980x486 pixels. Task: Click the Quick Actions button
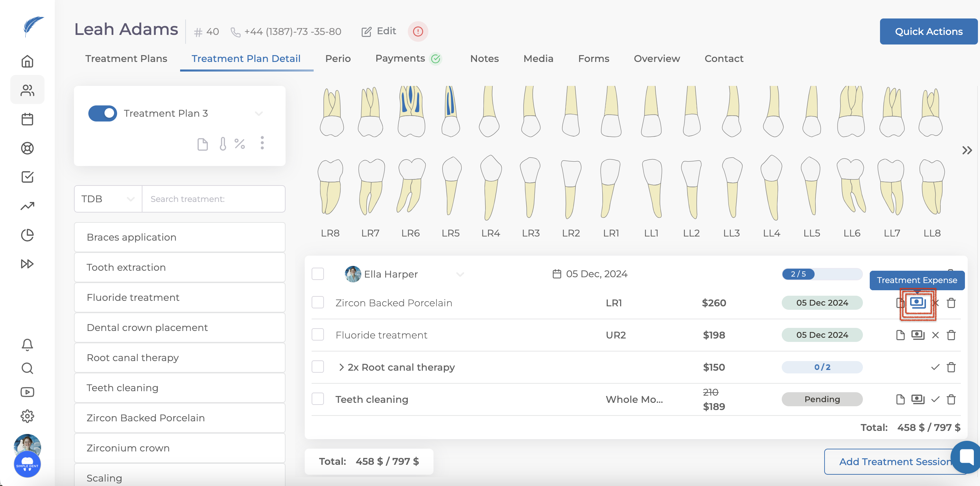point(928,31)
